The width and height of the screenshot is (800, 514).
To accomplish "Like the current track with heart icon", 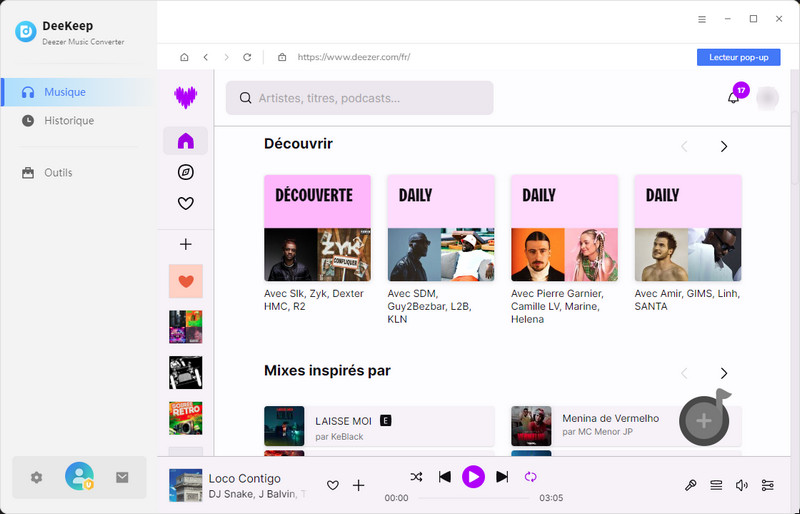I will pos(333,485).
